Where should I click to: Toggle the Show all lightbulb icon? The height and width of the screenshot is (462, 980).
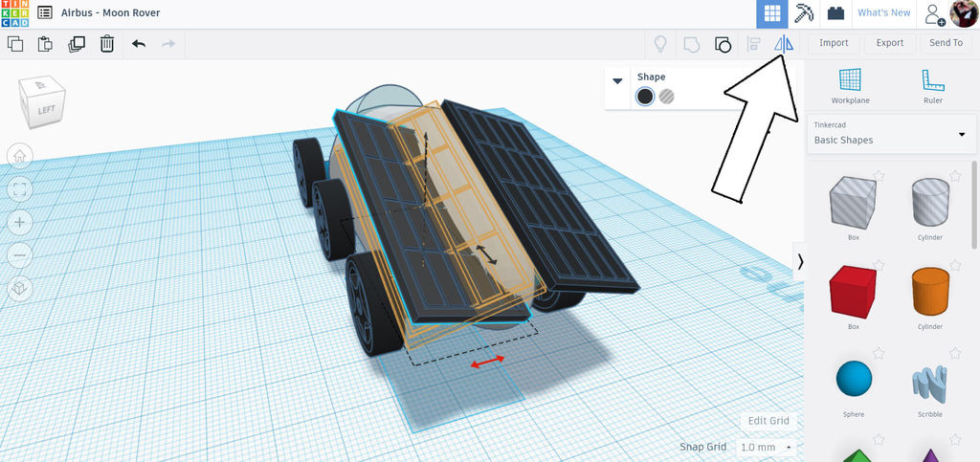pyautogui.click(x=660, y=44)
